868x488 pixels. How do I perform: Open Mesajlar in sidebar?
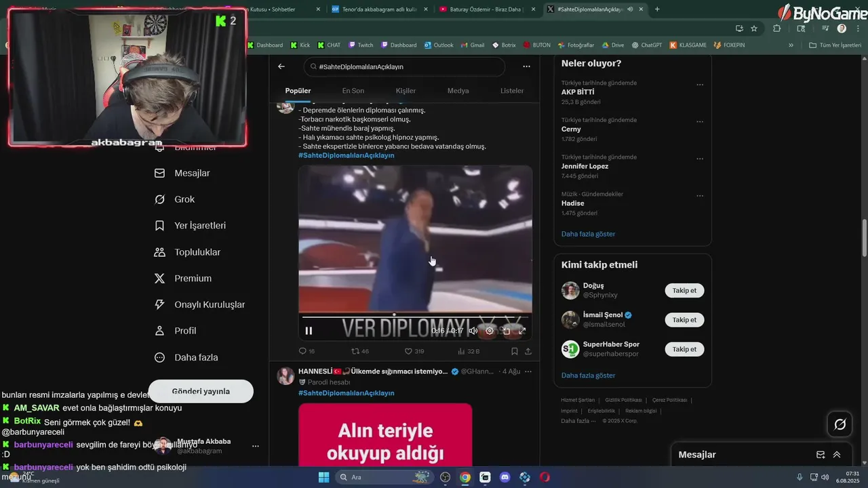point(182,173)
